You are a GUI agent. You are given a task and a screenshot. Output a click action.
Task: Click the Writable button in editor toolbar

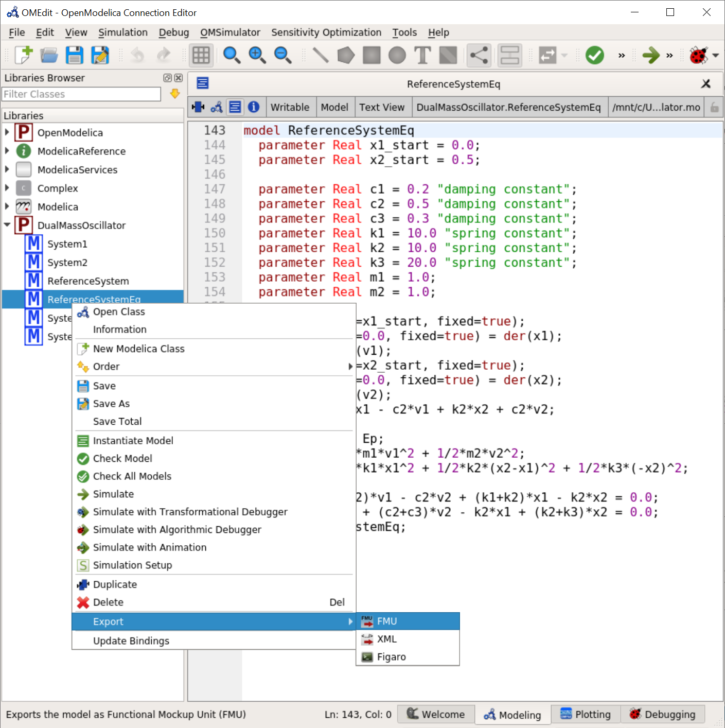coord(290,107)
